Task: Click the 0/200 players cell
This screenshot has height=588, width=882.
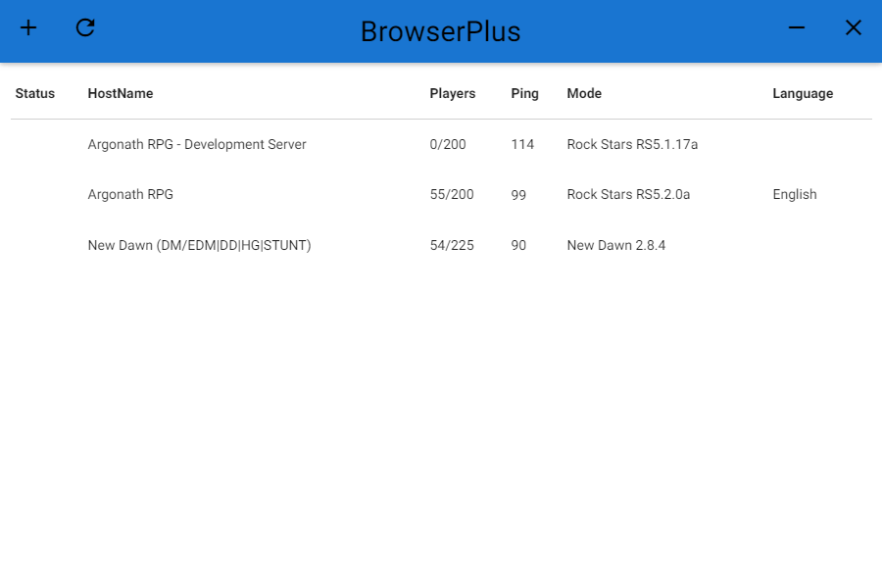Action: click(x=448, y=145)
